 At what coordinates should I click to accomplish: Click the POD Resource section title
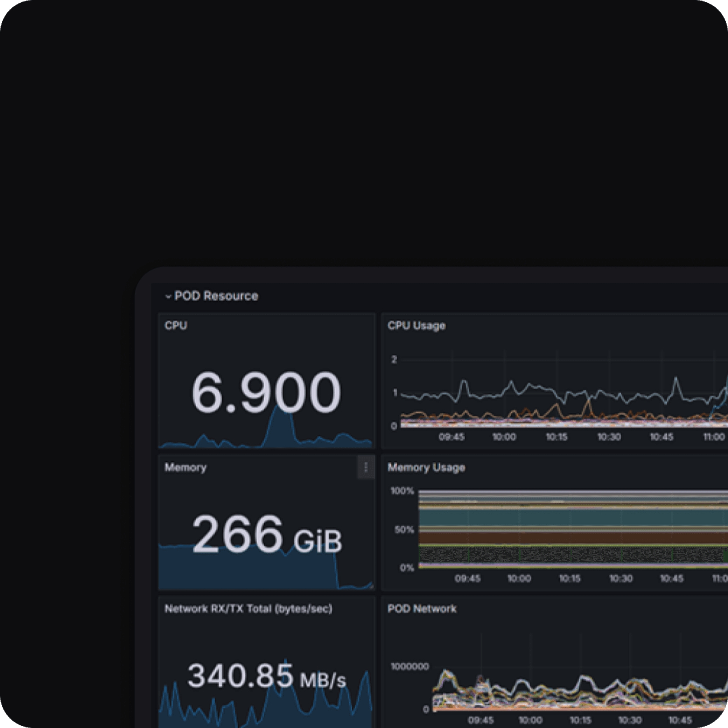[216, 296]
